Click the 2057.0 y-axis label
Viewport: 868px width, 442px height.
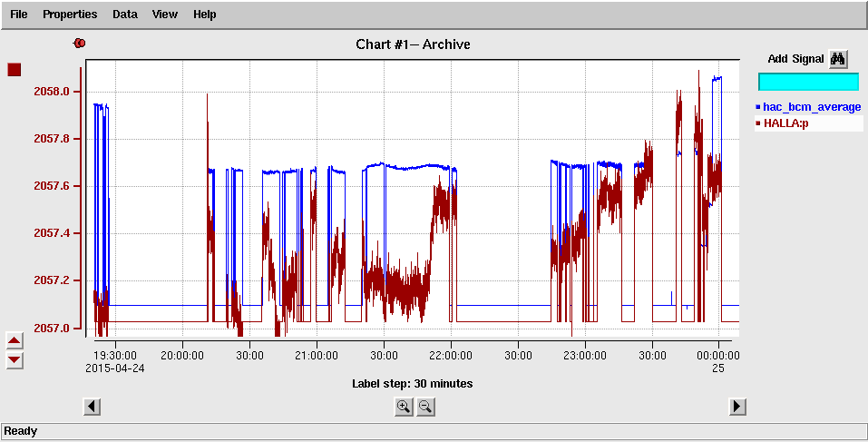pos(50,329)
